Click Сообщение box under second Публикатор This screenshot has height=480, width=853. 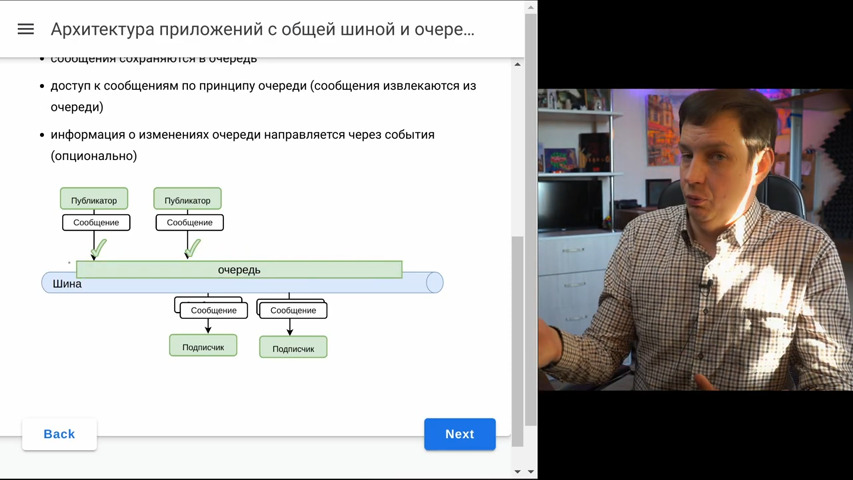(x=189, y=223)
